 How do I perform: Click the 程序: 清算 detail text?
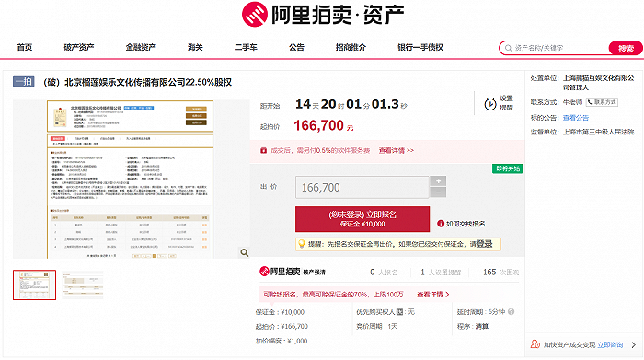click(473, 326)
